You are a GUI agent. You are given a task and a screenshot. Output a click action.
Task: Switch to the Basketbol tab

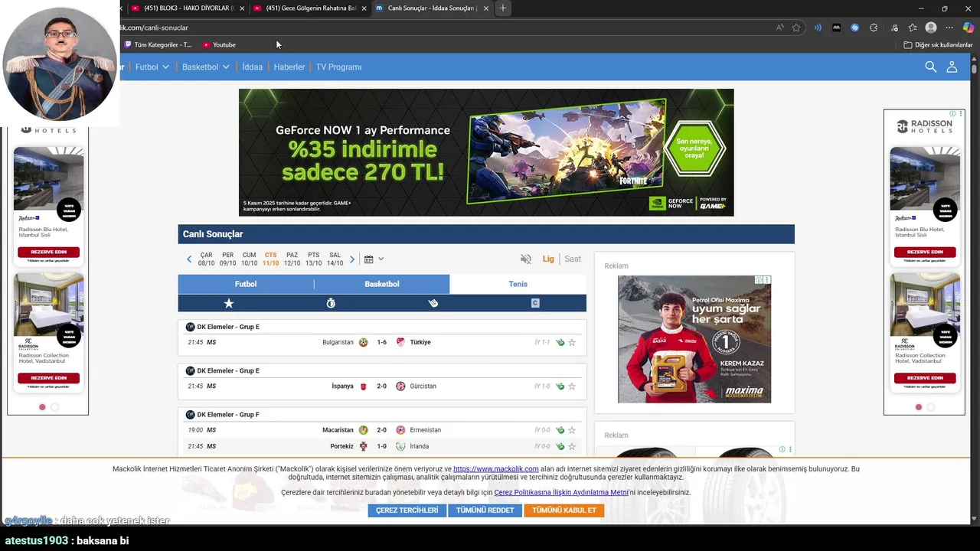(x=382, y=284)
